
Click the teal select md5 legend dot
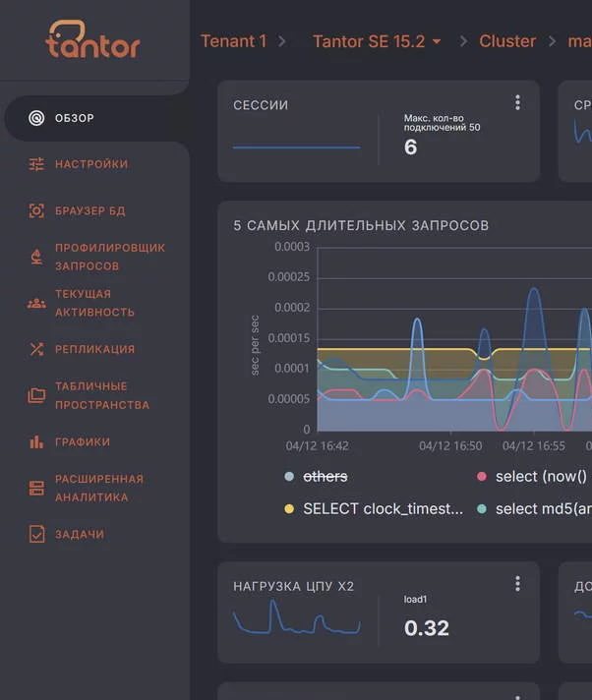click(x=482, y=509)
